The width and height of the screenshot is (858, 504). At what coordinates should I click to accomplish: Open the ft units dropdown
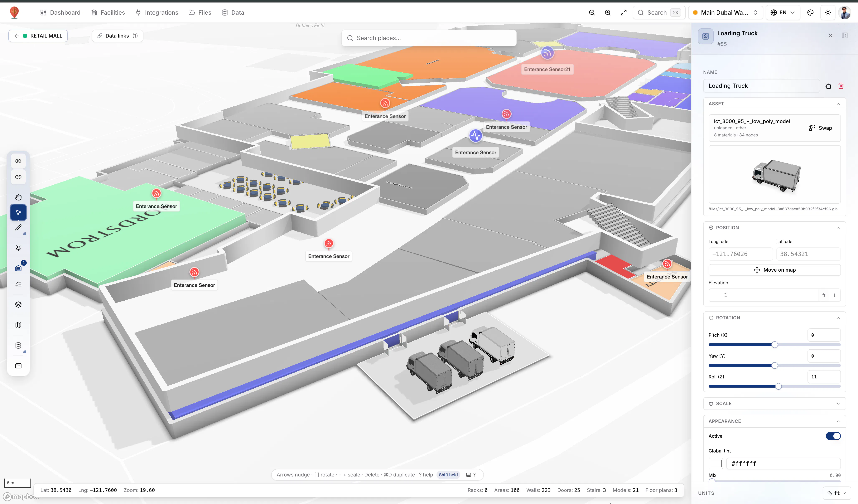coord(837,493)
